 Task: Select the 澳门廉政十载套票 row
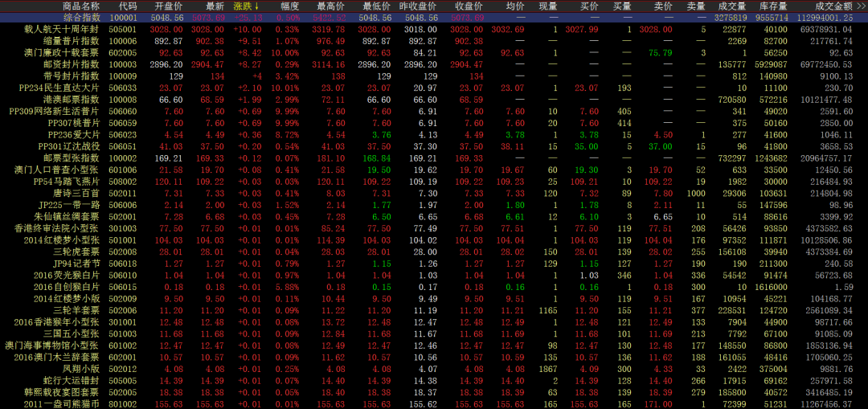(x=434, y=52)
